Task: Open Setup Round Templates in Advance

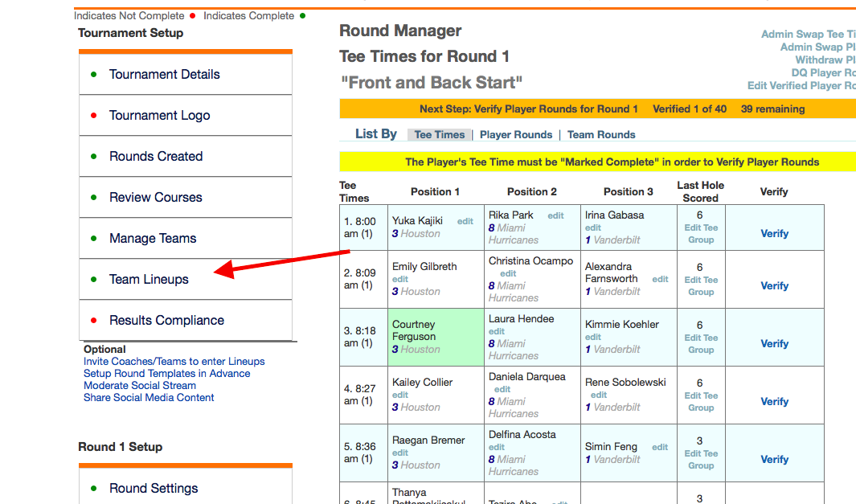Action: 166,374
